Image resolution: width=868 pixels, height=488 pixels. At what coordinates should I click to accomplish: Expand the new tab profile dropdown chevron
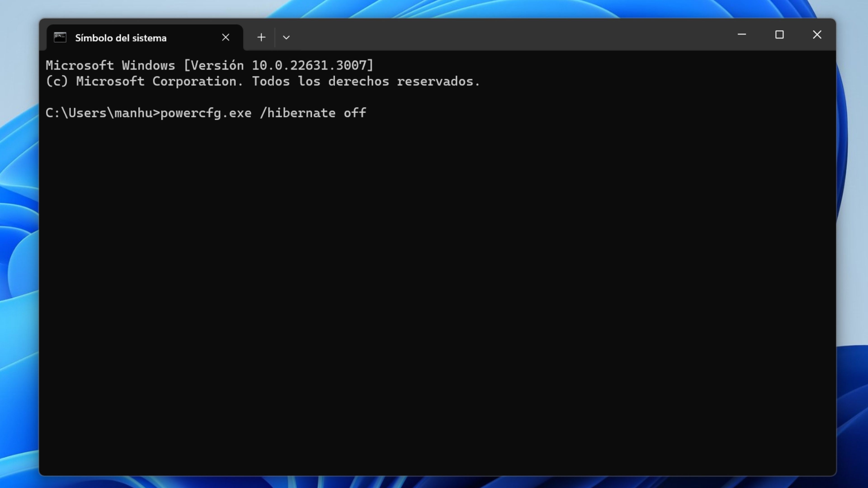[286, 37]
